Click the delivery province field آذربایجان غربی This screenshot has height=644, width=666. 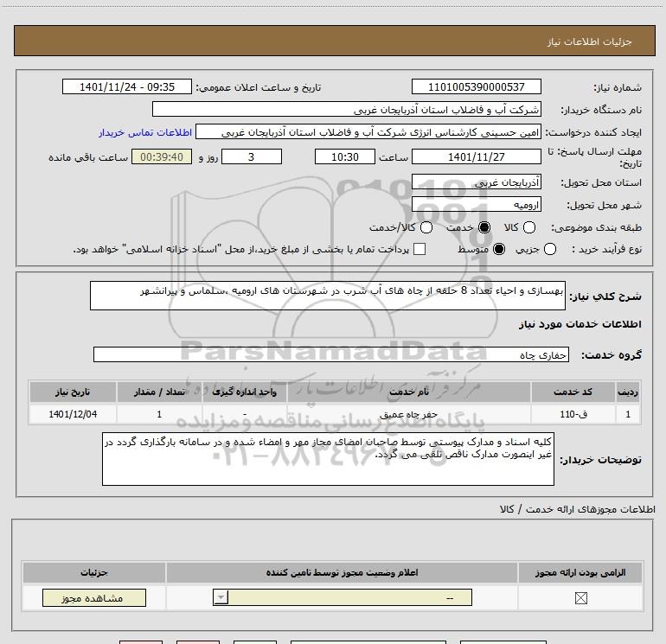pos(476,182)
